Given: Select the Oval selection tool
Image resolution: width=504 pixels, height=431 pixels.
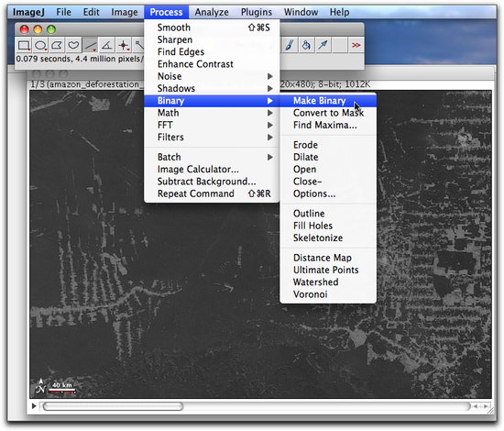Looking at the screenshot, I should pos(40,45).
